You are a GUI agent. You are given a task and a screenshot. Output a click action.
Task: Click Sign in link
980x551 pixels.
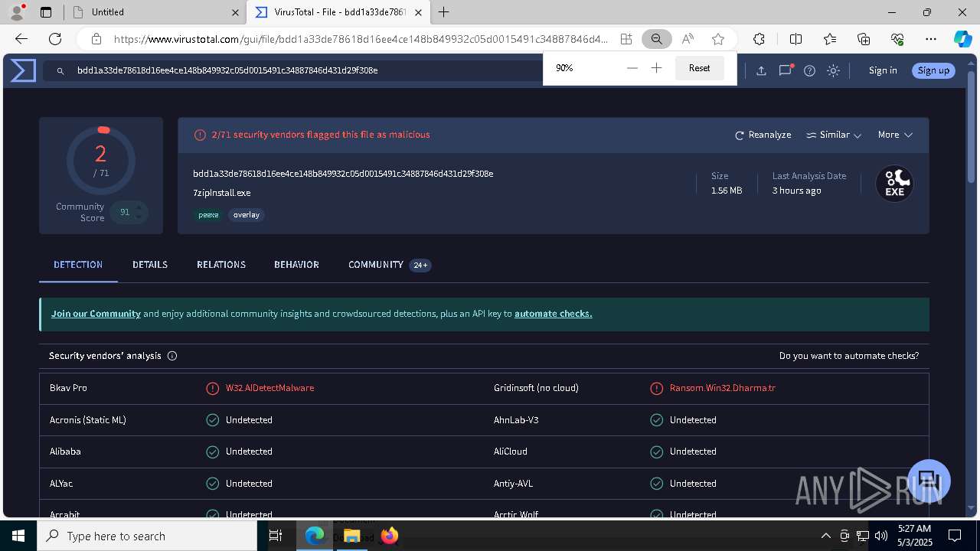click(x=883, y=70)
